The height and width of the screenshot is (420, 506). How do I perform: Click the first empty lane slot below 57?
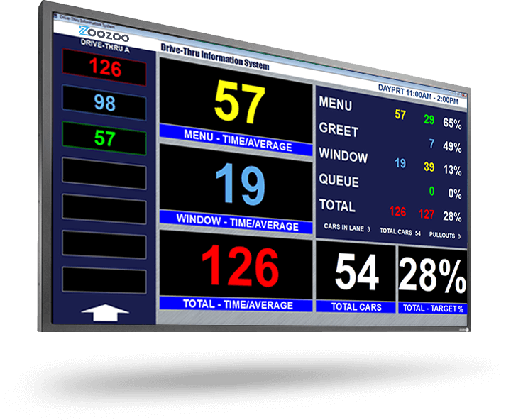(x=104, y=174)
